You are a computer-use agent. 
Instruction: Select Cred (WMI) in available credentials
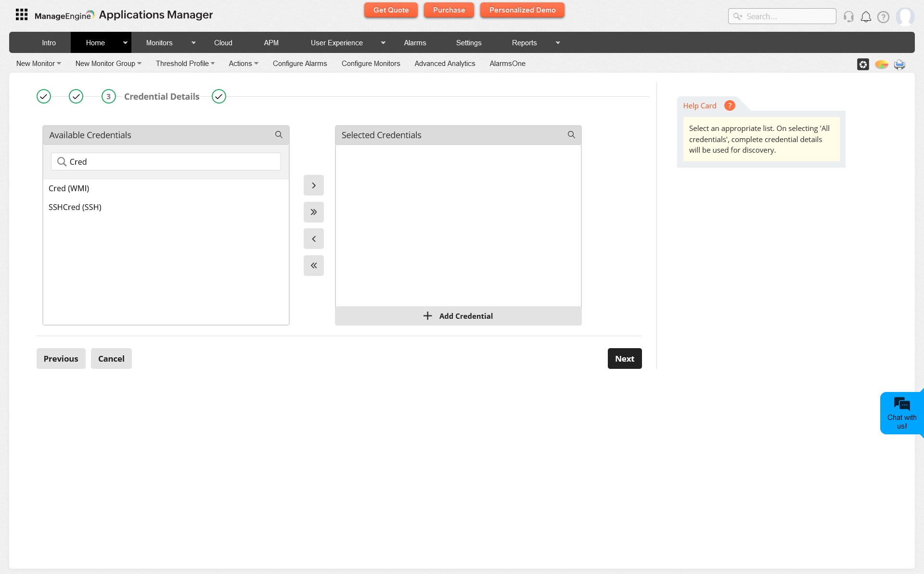pos(69,188)
